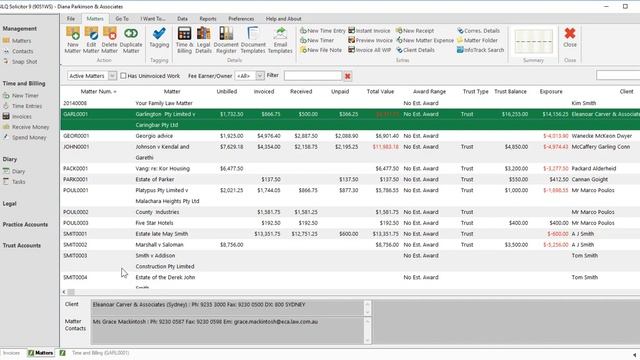
Task: Expand the Practice Accounts section
Action: point(25,224)
